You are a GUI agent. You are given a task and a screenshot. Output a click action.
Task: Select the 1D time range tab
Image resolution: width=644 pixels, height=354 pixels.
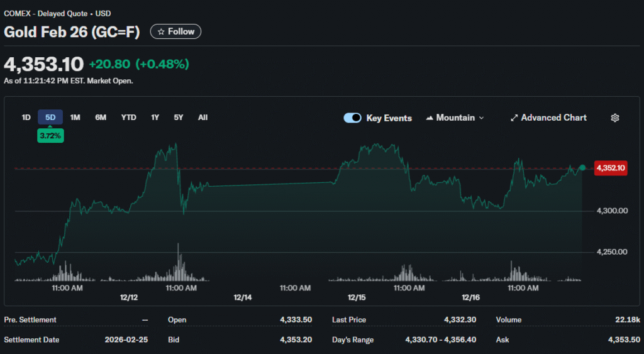26,117
